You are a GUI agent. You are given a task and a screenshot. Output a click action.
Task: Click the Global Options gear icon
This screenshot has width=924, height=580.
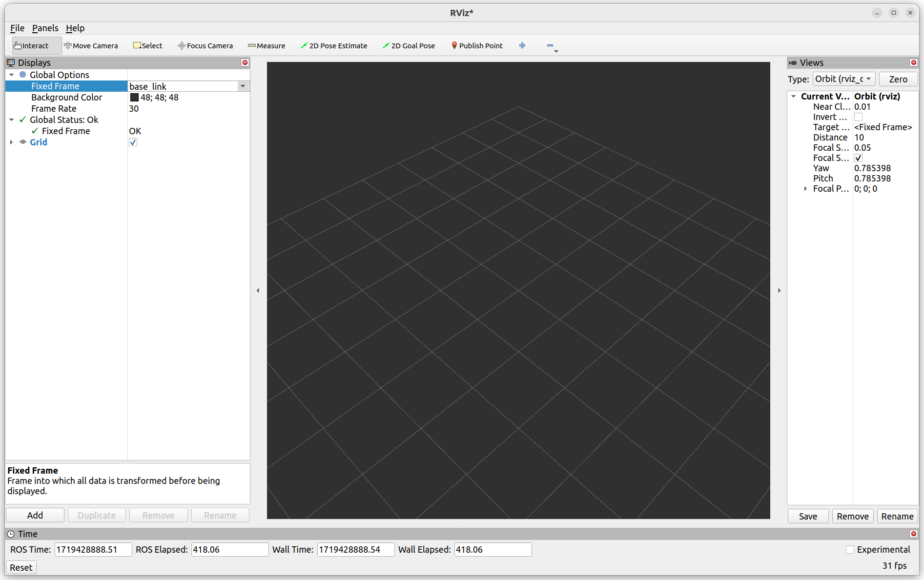(x=22, y=75)
